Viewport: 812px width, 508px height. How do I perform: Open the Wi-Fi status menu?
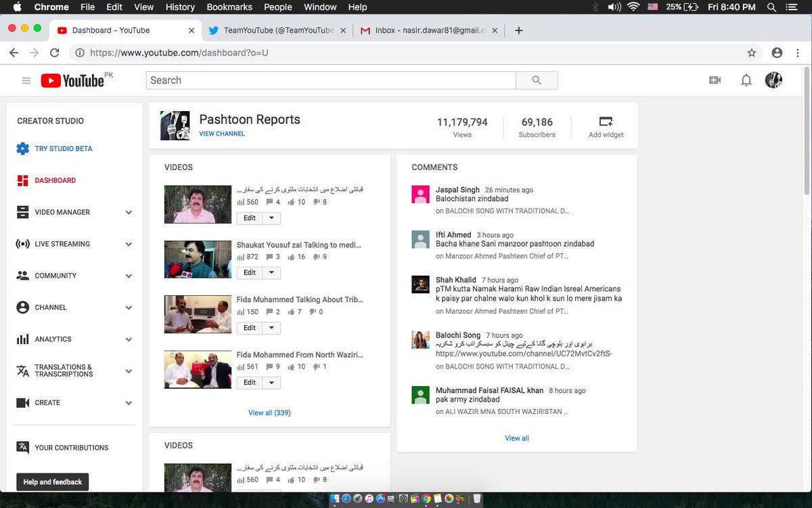pos(633,7)
